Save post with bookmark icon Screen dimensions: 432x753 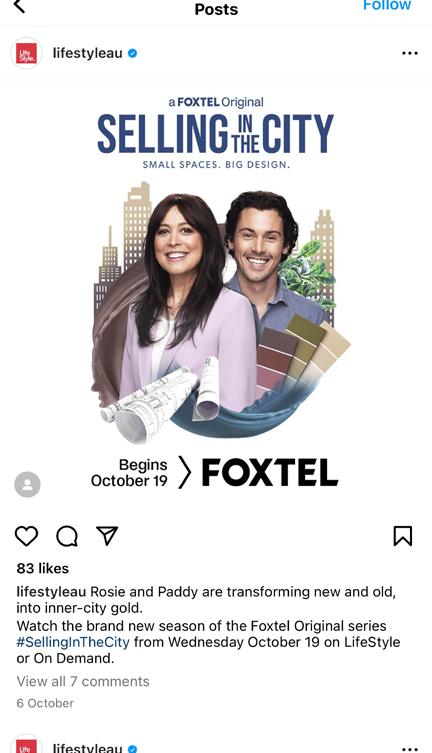403,536
